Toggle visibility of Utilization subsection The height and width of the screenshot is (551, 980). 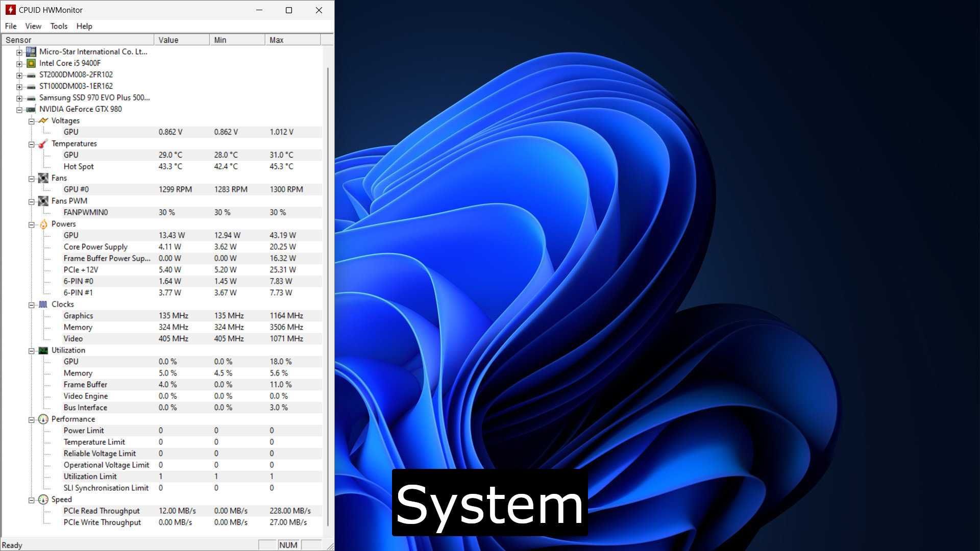pos(32,350)
